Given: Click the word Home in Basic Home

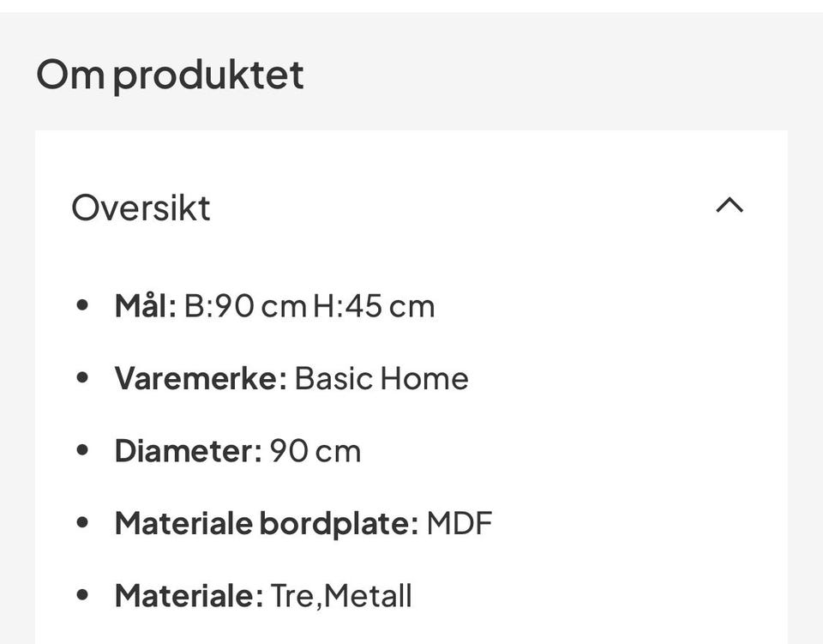Looking at the screenshot, I should 424,378.
